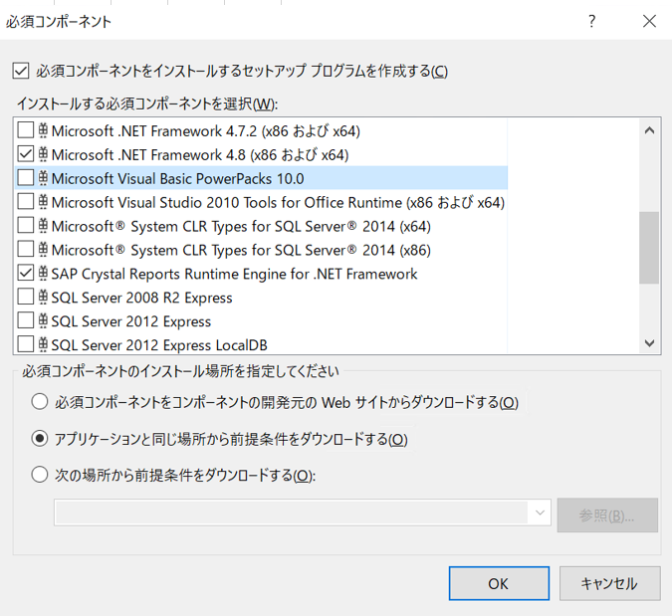The image size is (672, 616).
Task: Click package icon beside Tools for Office Runtime
Action: (x=43, y=202)
